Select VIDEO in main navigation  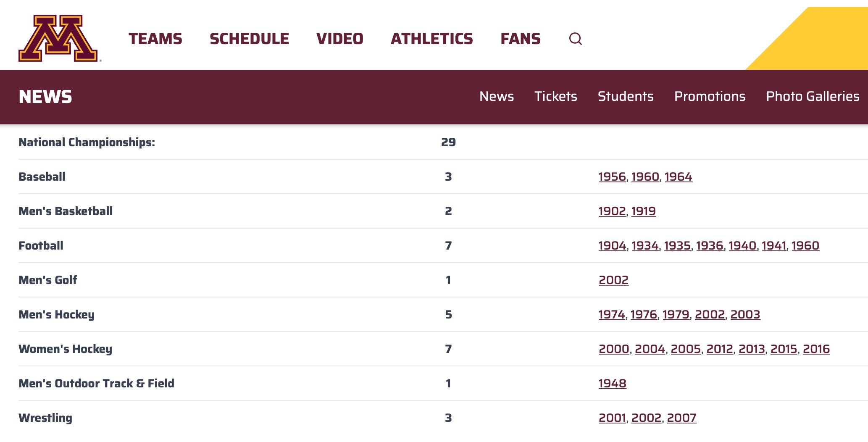339,39
